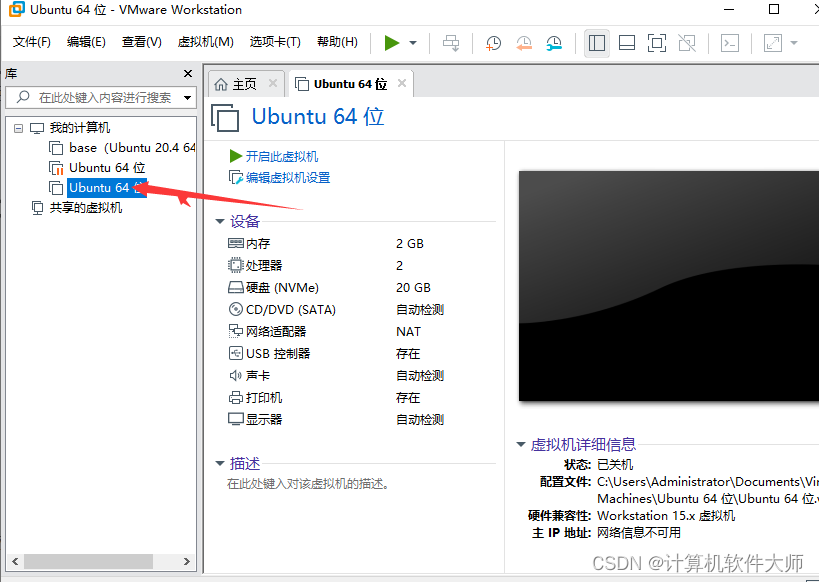819x582 pixels.
Task: Collapse the 设备 section
Action: pyautogui.click(x=220, y=221)
